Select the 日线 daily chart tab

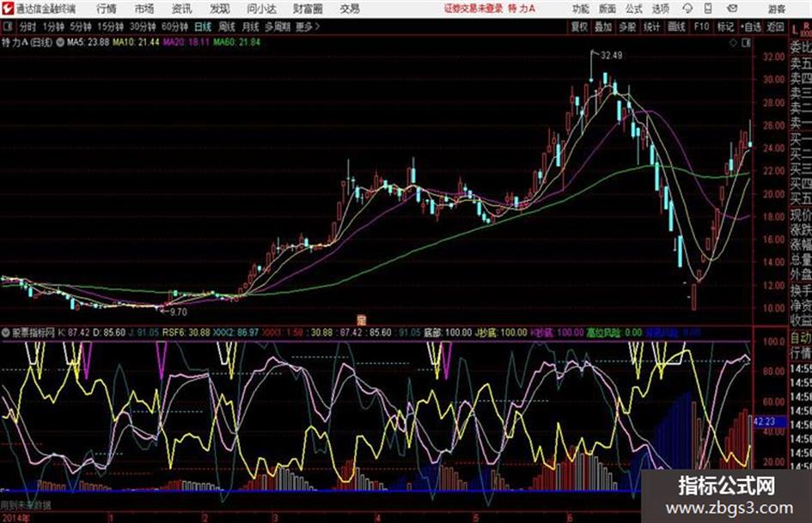(x=203, y=27)
